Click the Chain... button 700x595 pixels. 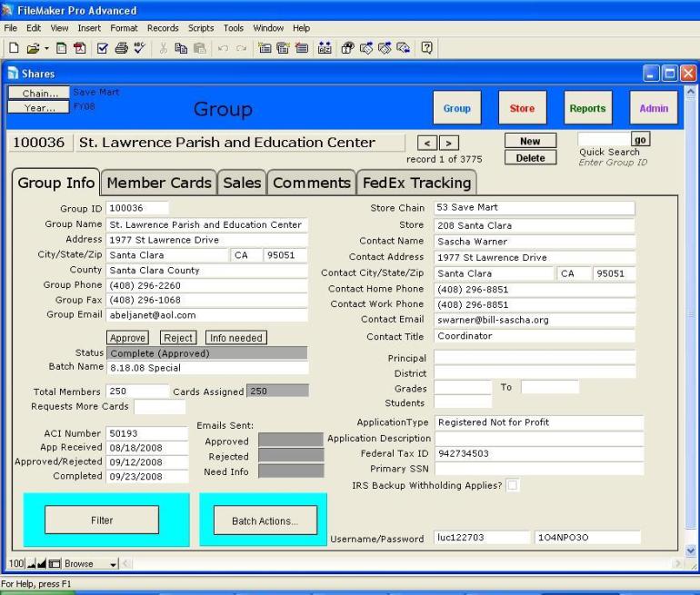click(x=39, y=93)
